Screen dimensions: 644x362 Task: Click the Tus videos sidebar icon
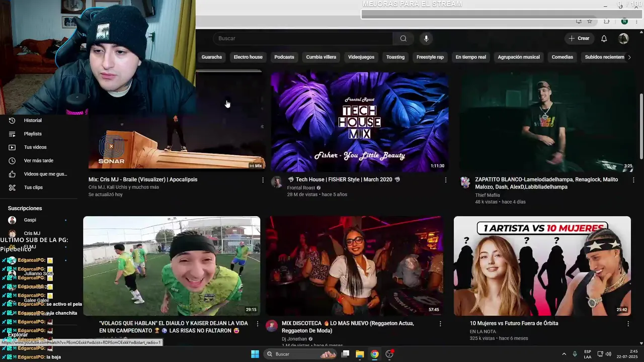point(12,147)
